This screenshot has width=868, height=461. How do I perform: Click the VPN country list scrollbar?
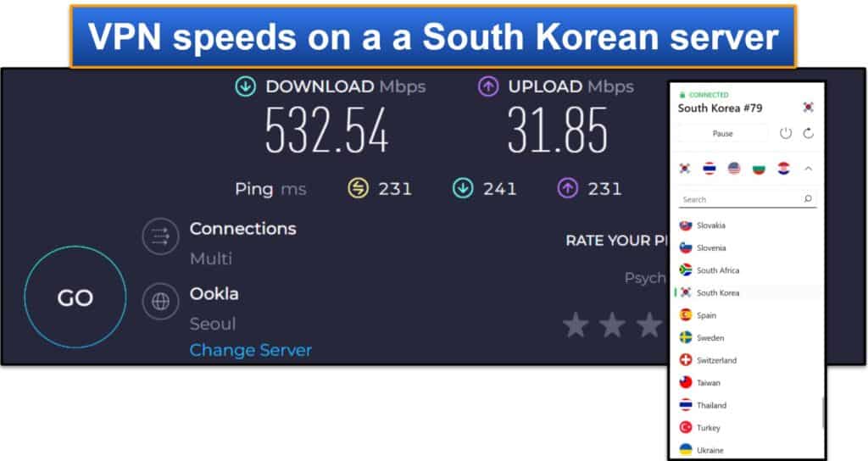(822, 412)
